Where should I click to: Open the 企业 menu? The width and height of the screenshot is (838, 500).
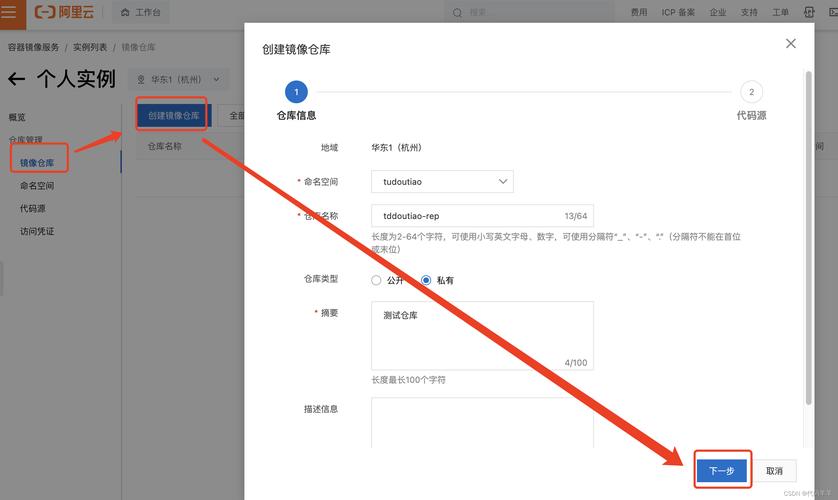click(x=718, y=12)
